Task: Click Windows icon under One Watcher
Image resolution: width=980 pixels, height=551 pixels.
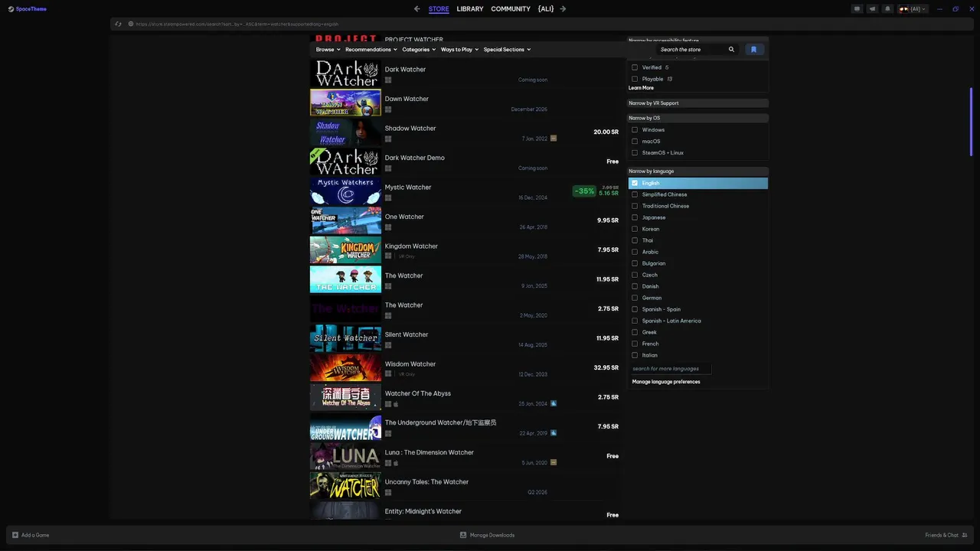Action: coord(388,227)
